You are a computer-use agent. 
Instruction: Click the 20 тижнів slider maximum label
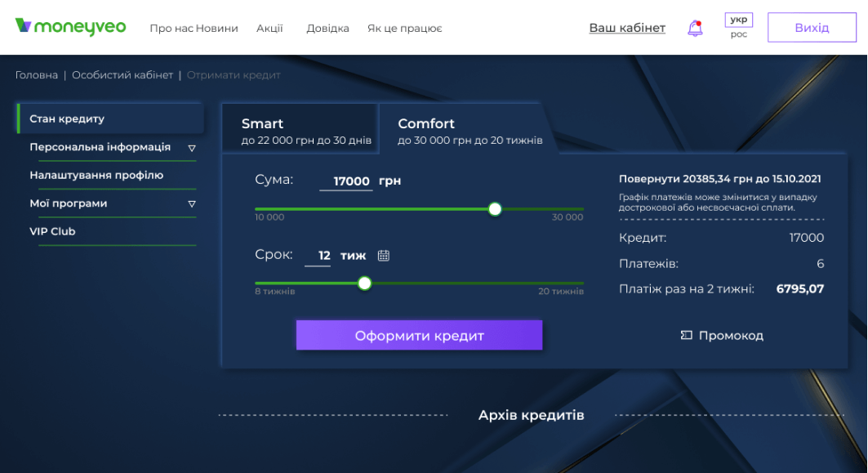[x=561, y=292]
